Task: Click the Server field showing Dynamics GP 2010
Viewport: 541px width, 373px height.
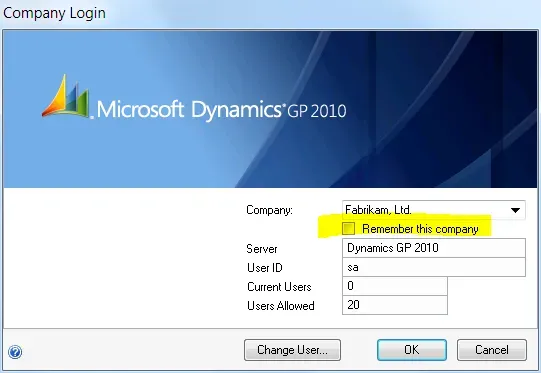Action: click(434, 248)
